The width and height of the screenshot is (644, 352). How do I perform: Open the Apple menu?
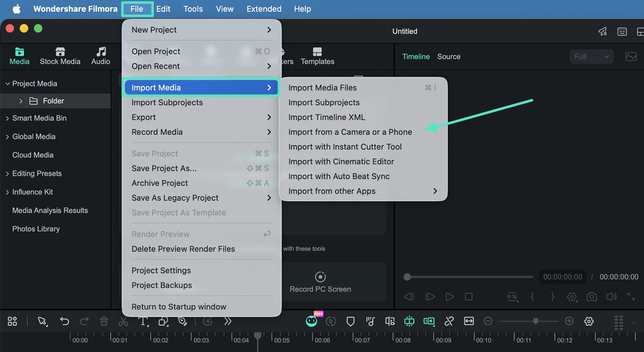(x=16, y=9)
